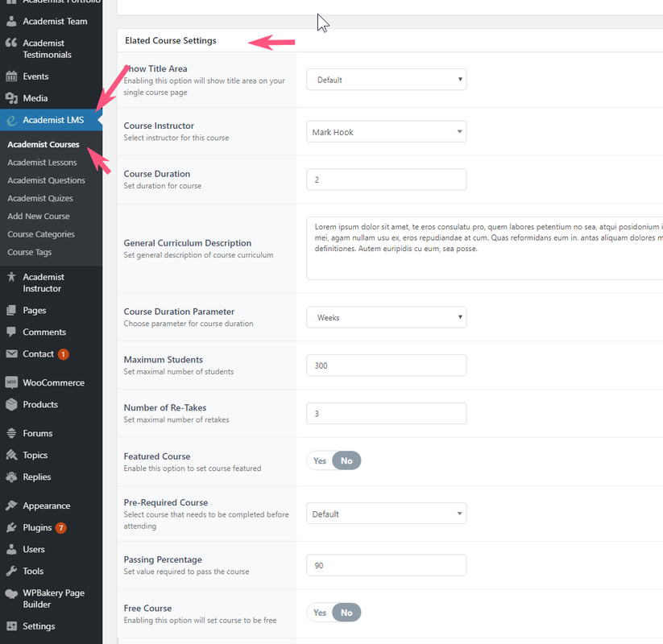The width and height of the screenshot is (663, 644).
Task: Open Academist Lessons submenu item
Action: coord(42,163)
